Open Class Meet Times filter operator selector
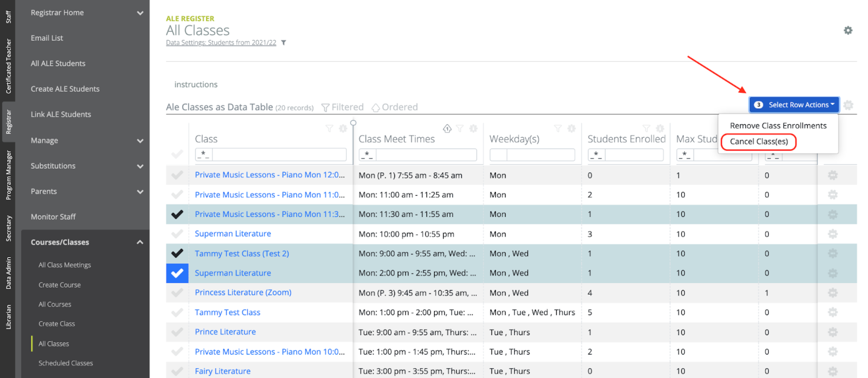Image resolution: width=868 pixels, height=378 pixels. coord(368,155)
